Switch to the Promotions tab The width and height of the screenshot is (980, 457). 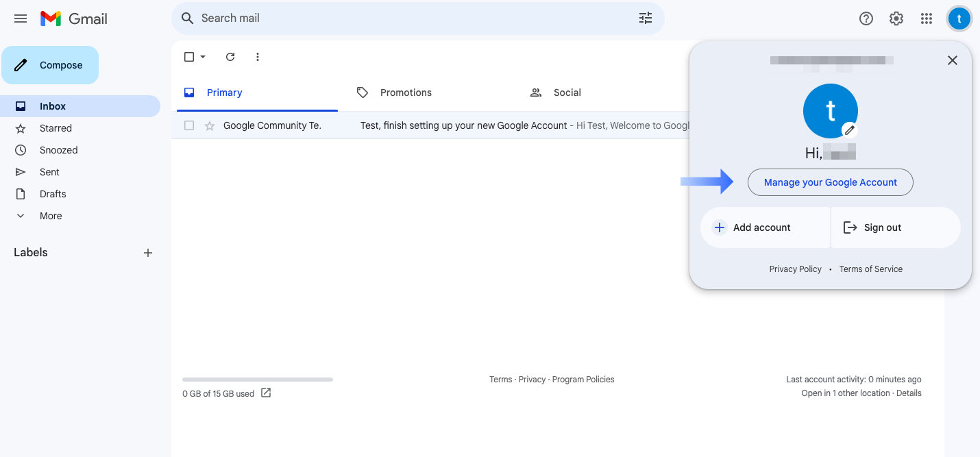click(406, 92)
